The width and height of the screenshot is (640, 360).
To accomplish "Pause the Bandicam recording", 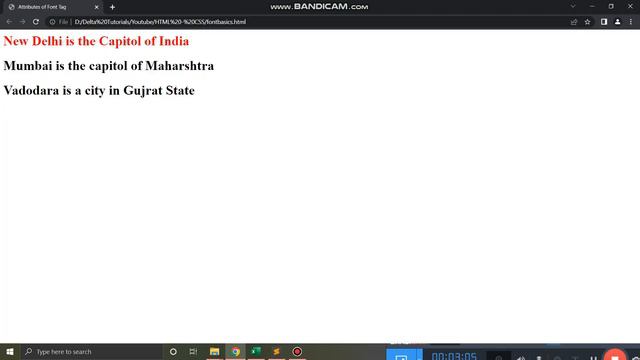I will point(593,358).
